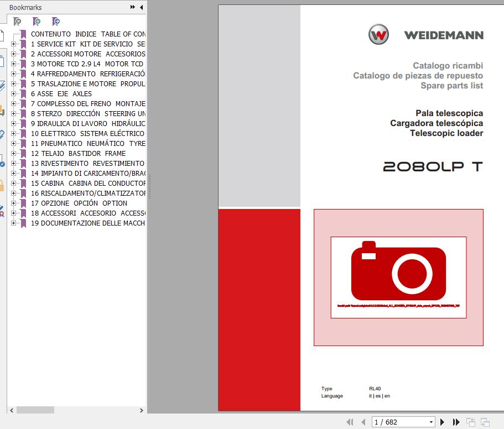Open 13 RIVESTIMENTO REVESTIMIENTO bookmark

87,164
